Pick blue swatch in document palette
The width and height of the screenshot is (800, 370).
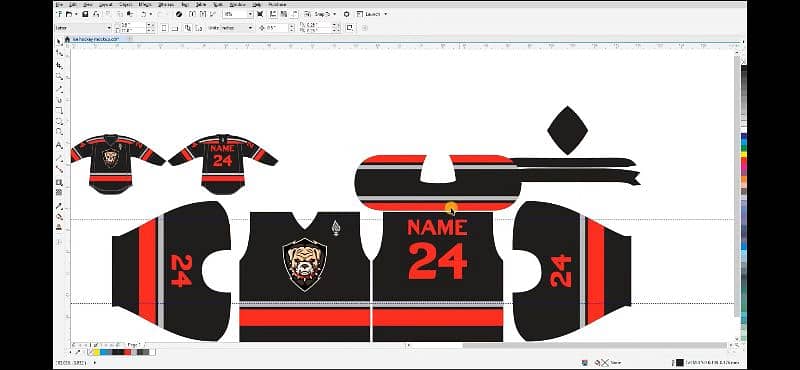click(104, 352)
